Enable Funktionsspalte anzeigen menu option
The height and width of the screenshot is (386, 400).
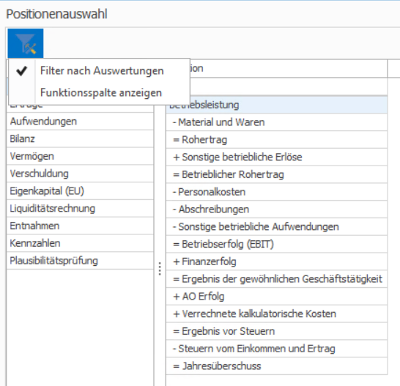[x=99, y=92]
